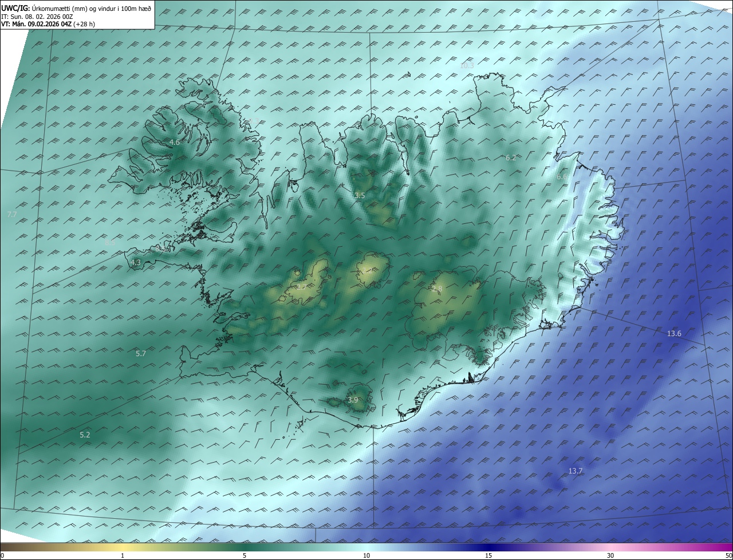
Task: Click the 5 tick on the color scale
Action: tap(245, 555)
